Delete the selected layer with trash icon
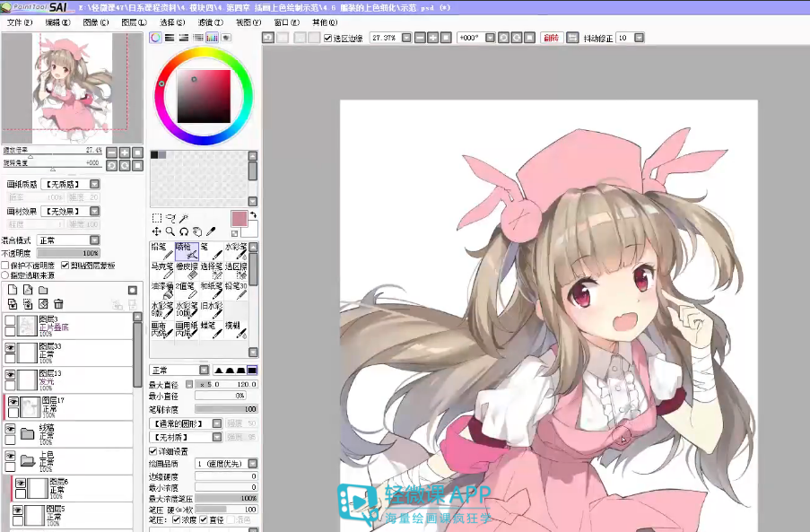Screen dimensions: 810x532 pos(58,304)
